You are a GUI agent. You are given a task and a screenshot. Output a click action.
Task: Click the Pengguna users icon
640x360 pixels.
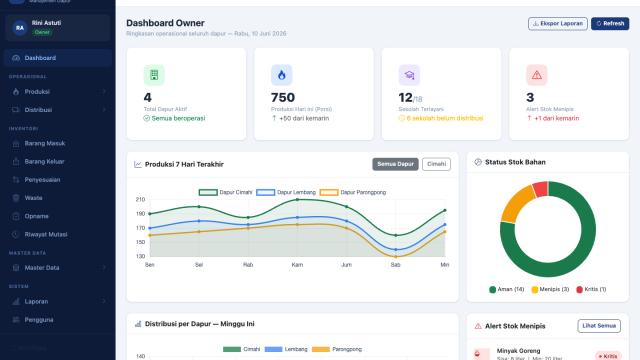(x=16, y=320)
